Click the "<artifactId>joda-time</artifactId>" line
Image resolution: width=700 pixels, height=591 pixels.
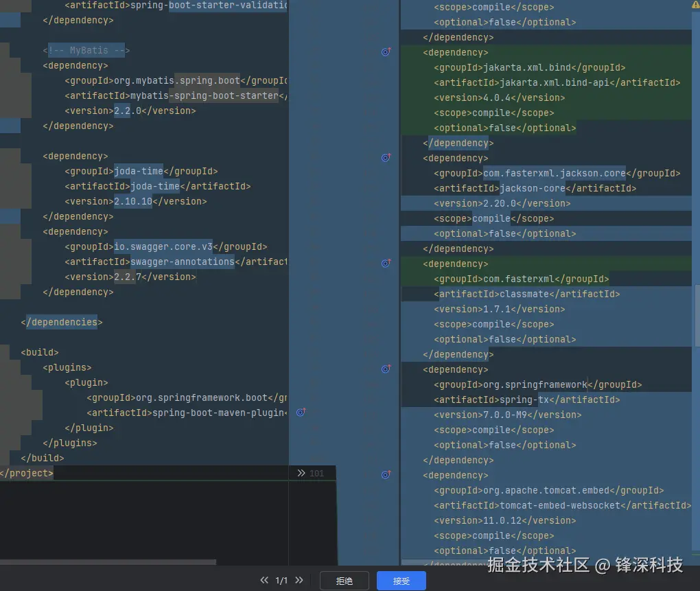(x=158, y=186)
